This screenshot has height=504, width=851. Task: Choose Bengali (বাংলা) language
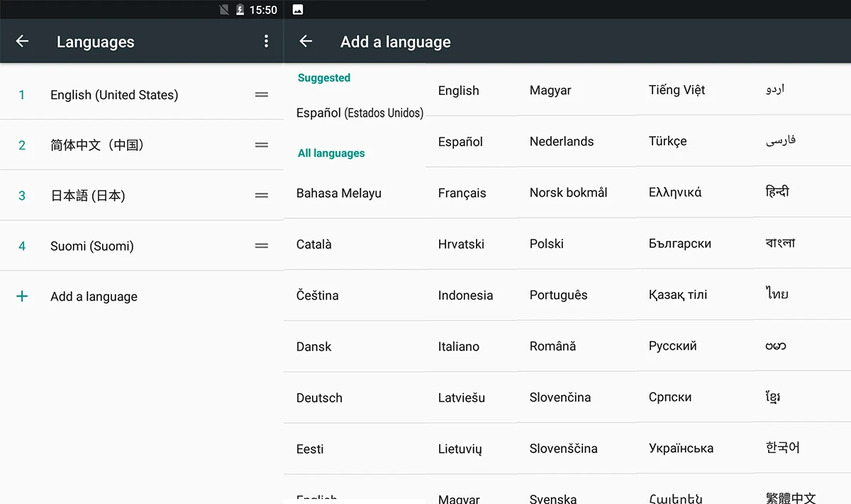[x=781, y=243]
